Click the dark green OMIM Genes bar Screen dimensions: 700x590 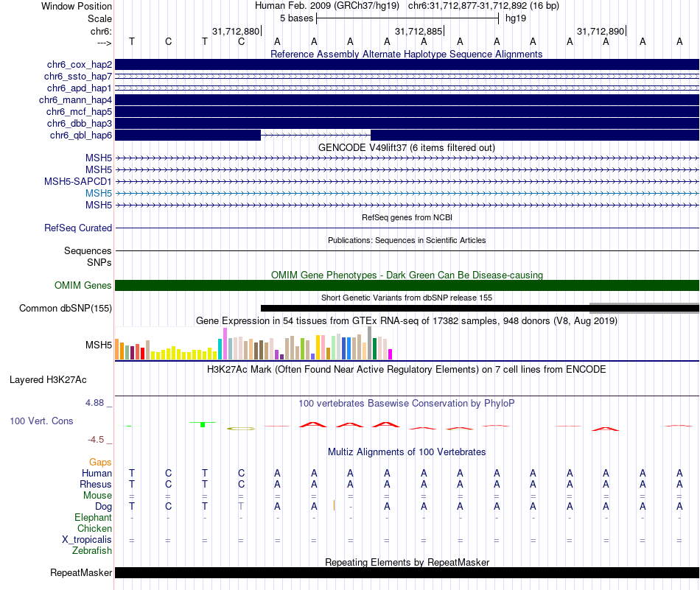click(407, 286)
